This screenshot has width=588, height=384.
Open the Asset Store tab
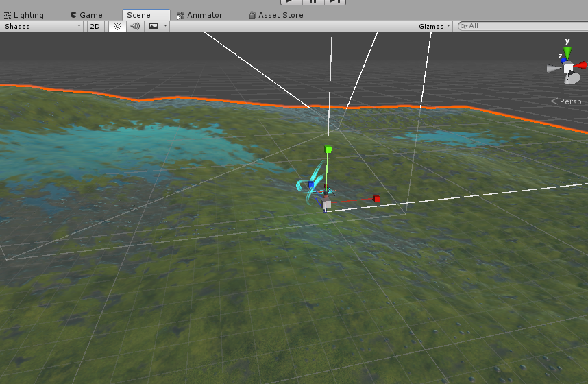pos(275,15)
